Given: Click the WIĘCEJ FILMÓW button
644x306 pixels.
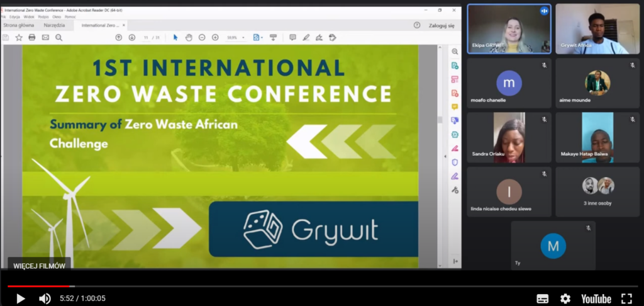Looking at the screenshot, I should pyautogui.click(x=40, y=266).
